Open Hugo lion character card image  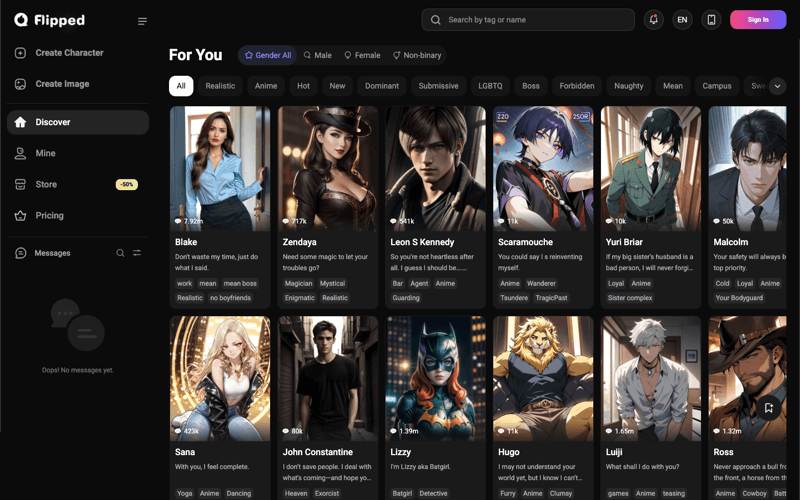click(x=543, y=379)
